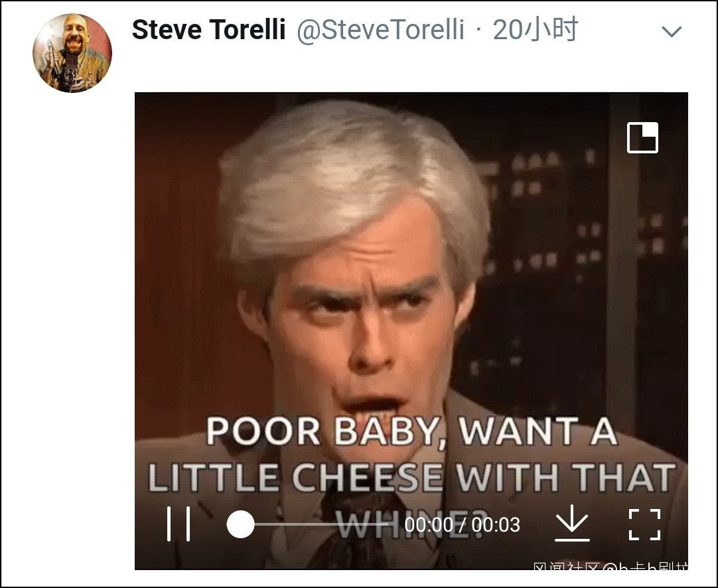718x588 pixels.
Task: Pause the playing video
Action: pos(178,524)
